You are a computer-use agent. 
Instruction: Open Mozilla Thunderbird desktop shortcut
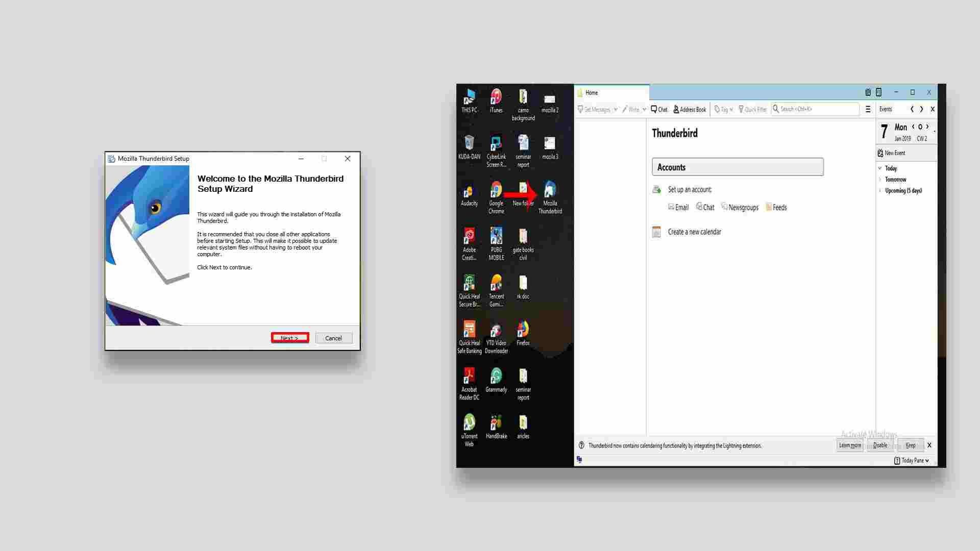550,197
